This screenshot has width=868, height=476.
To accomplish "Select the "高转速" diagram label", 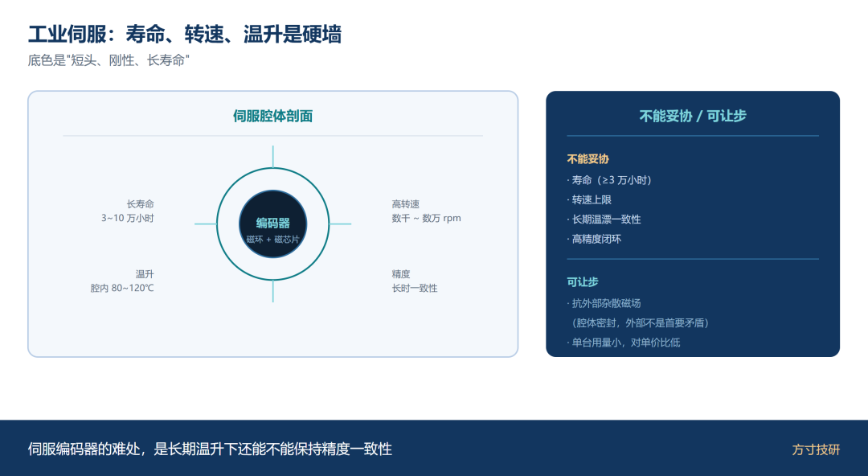I will pyautogui.click(x=406, y=204).
